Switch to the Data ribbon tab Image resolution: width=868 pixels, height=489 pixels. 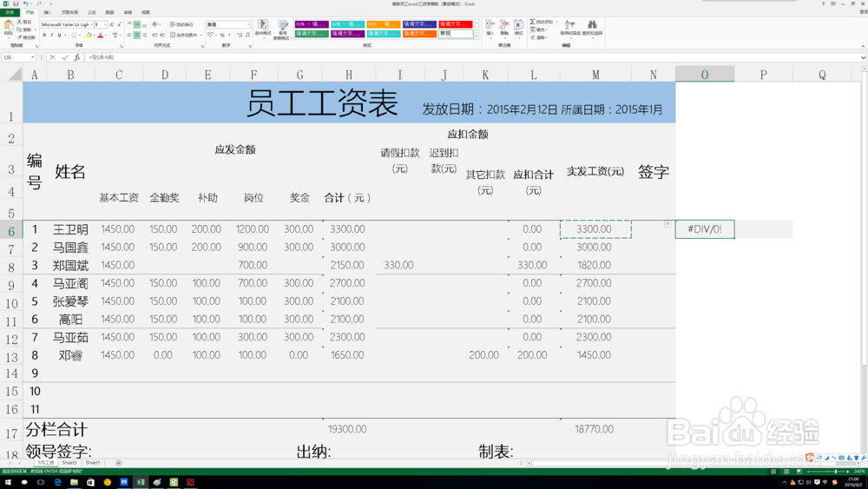[x=109, y=12]
